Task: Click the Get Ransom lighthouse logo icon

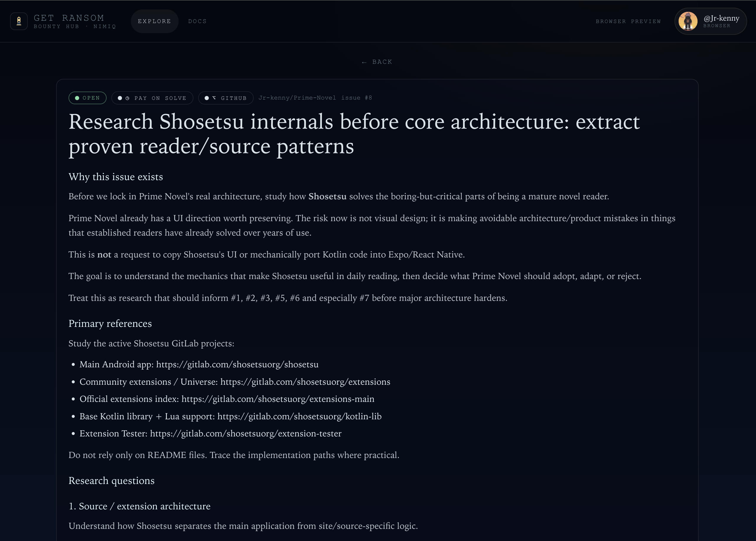Action: (x=19, y=21)
